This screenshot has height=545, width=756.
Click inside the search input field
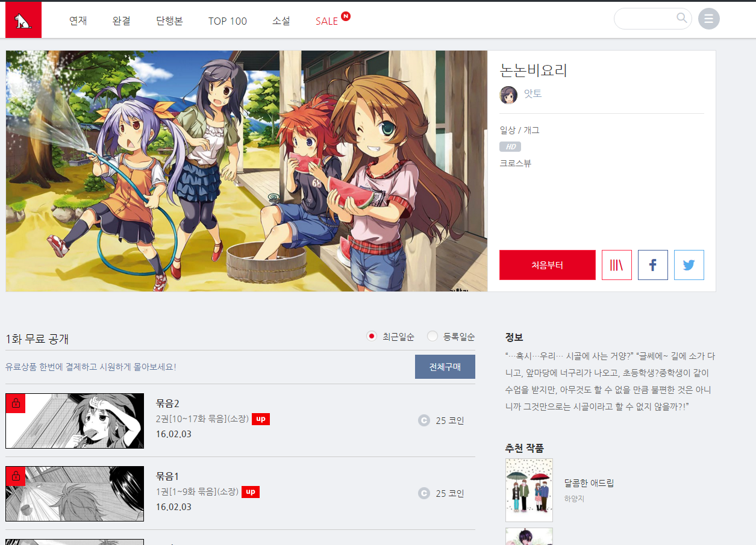[x=645, y=19]
